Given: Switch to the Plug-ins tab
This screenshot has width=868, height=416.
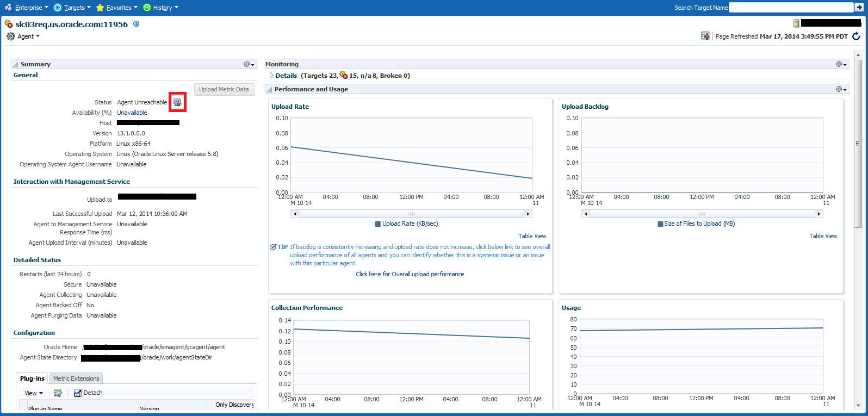Looking at the screenshot, I should click(33, 378).
